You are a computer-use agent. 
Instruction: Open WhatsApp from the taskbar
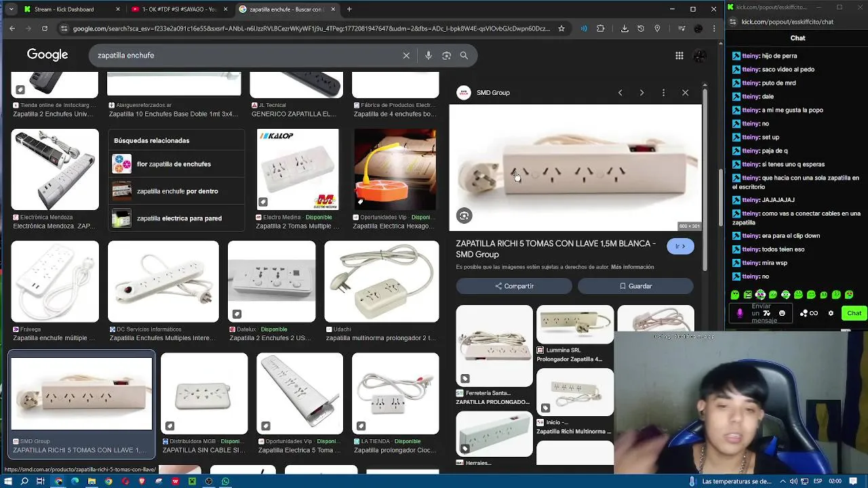pyautogui.click(x=225, y=481)
